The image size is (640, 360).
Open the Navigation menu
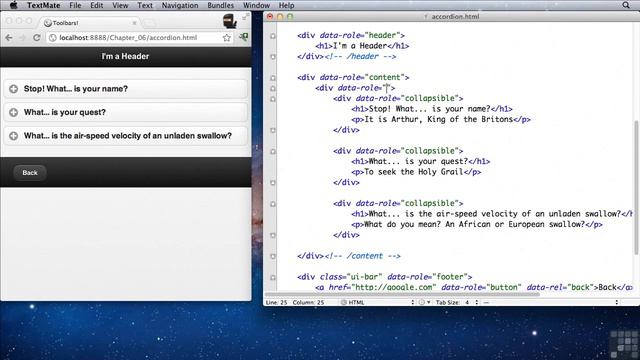180,5
